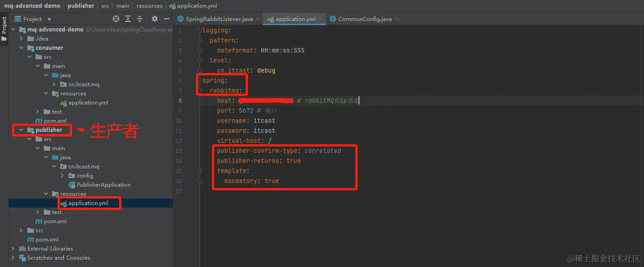Image resolution: width=644 pixels, height=267 pixels.
Task: Select the config package folder
Action: click(84, 175)
